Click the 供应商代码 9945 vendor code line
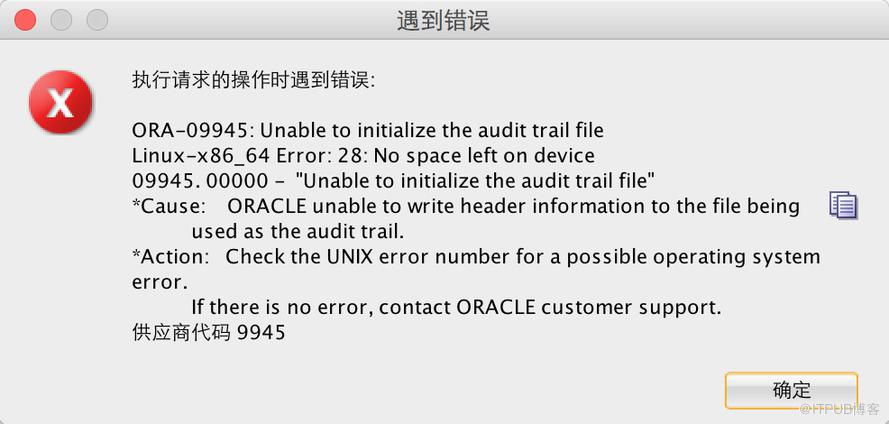Image resolution: width=889 pixels, height=424 pixels. click(208, 333)
